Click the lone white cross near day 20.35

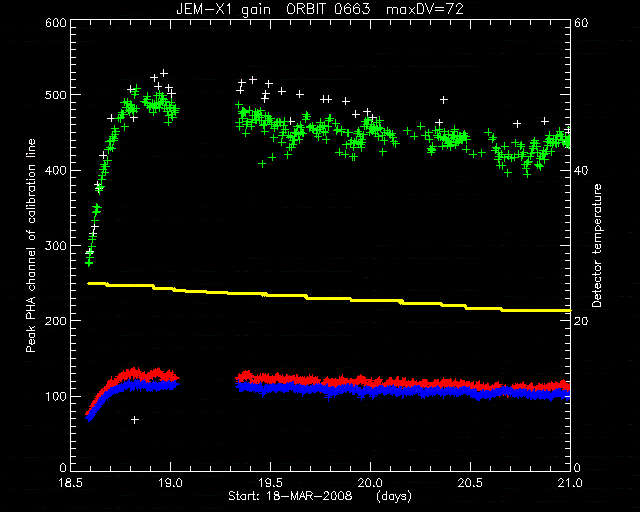(444, 100)
